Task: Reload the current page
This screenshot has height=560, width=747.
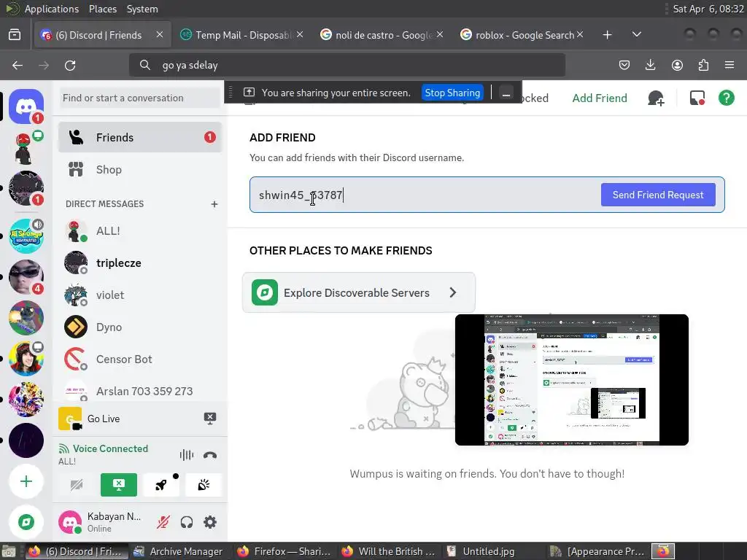Action: click(70, 65)
